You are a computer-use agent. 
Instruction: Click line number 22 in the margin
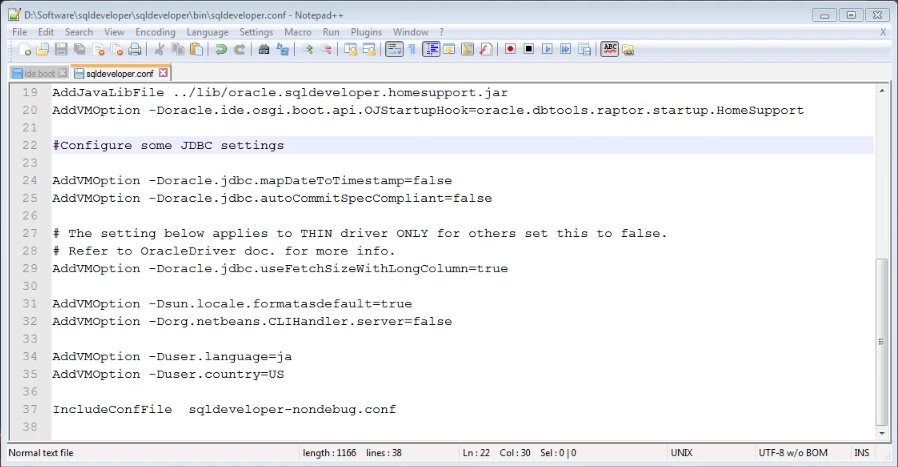click(30, 146)
